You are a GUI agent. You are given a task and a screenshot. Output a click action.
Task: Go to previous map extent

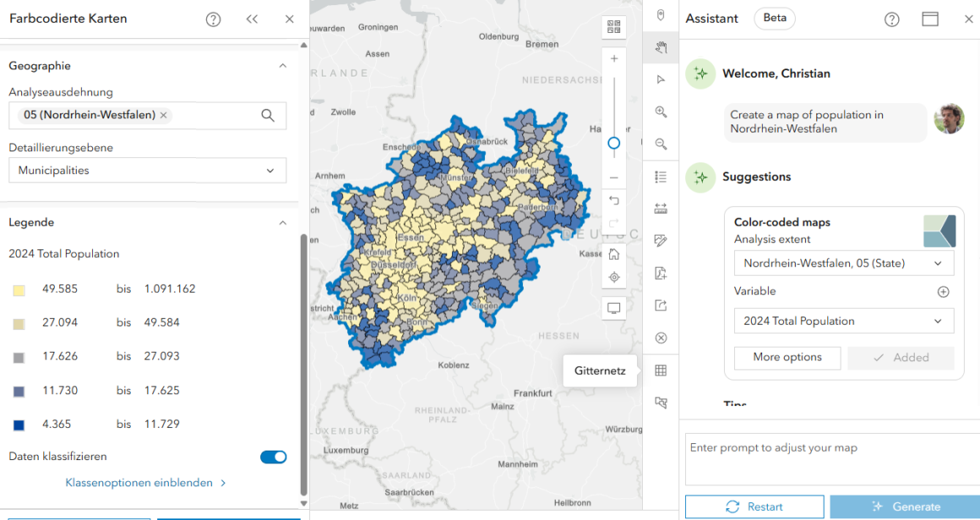click(x=613, y=200)
